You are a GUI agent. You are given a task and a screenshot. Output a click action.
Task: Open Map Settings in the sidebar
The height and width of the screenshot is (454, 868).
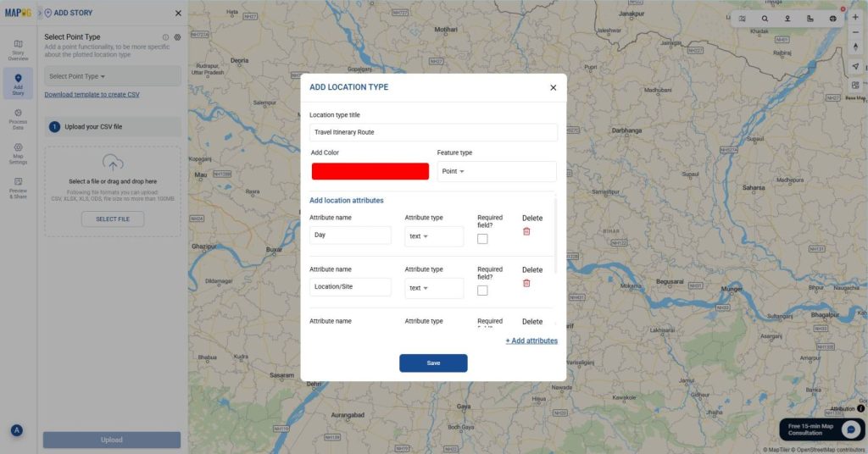[18, 153]
